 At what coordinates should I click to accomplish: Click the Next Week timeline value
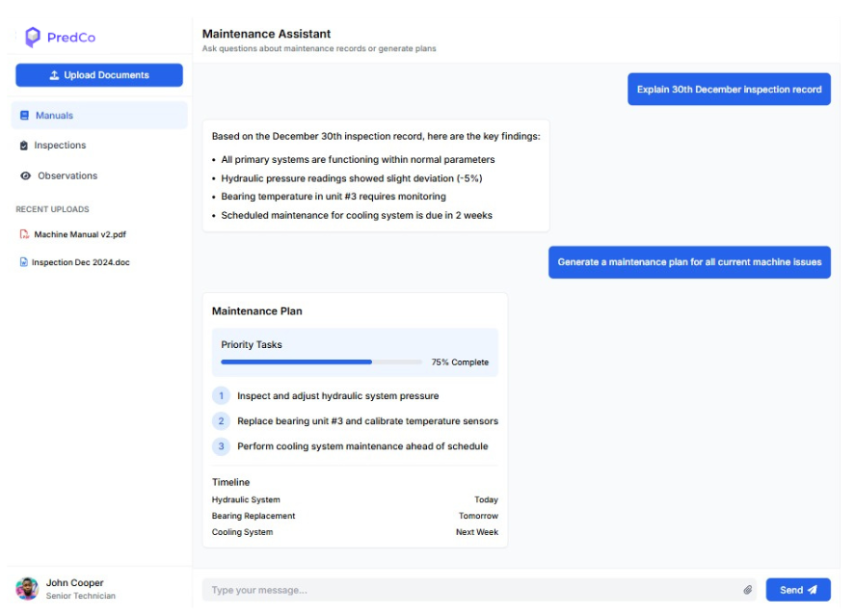477,532
